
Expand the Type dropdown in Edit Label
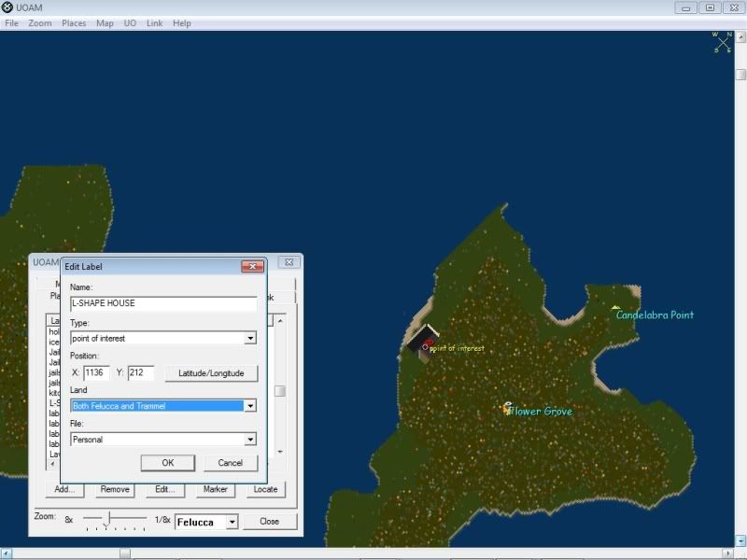click(250, 338)
